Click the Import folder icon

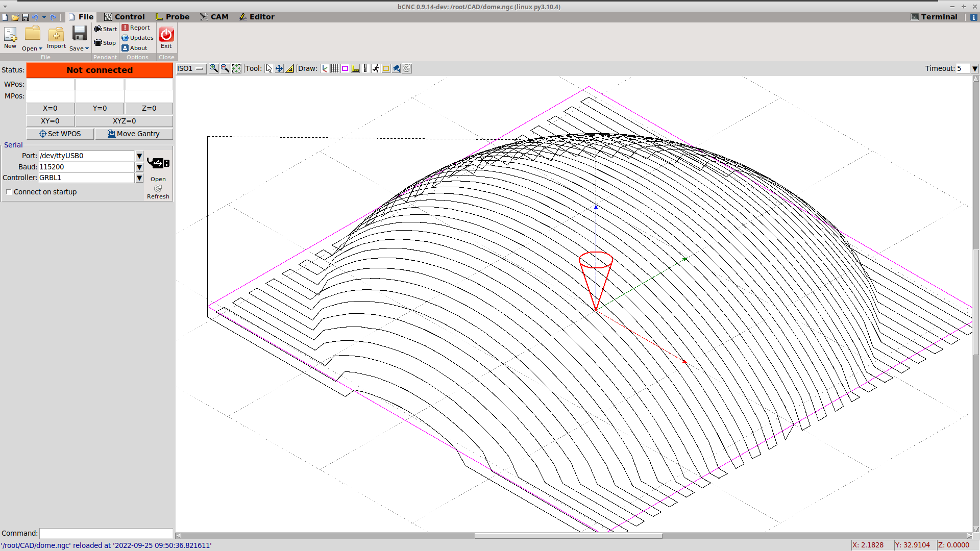click(x=56, y=34)
